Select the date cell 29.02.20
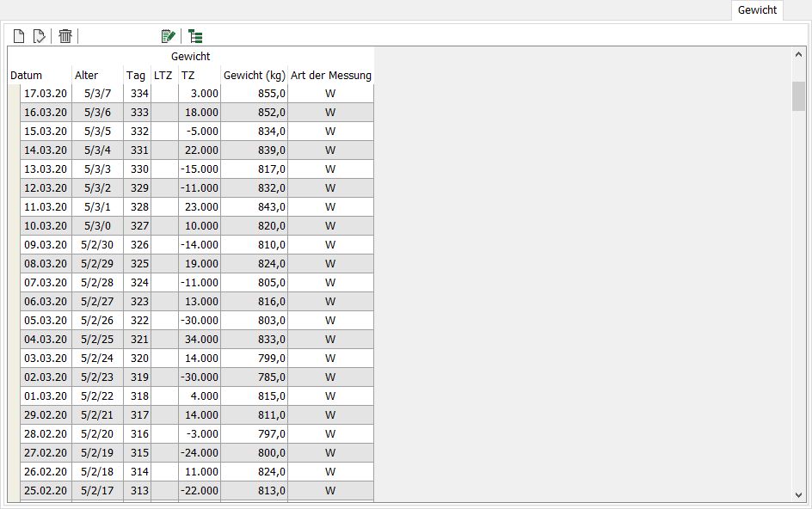Image resolution: width=812 pixels, height=509 pixels. [x=46, y=414]
